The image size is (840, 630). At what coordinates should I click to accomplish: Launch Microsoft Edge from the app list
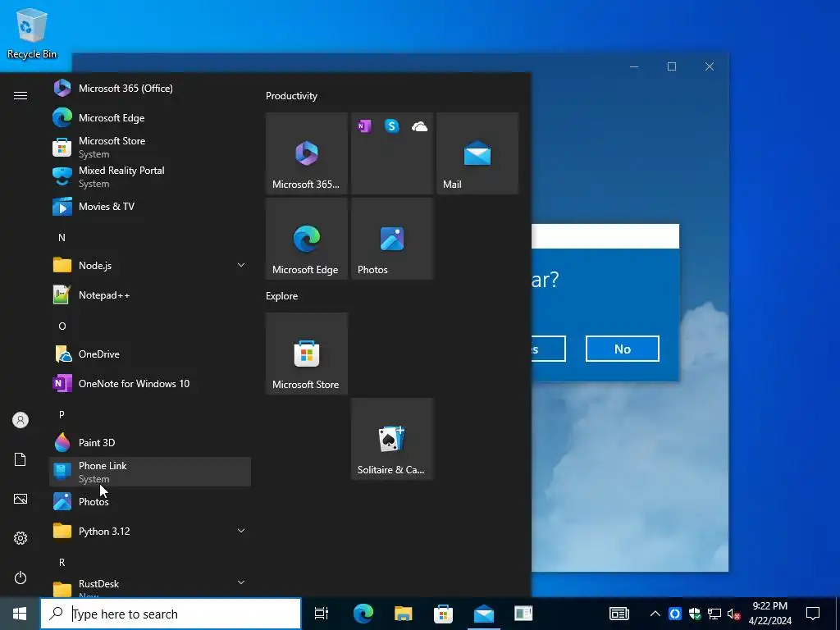[x=150, y=118]
